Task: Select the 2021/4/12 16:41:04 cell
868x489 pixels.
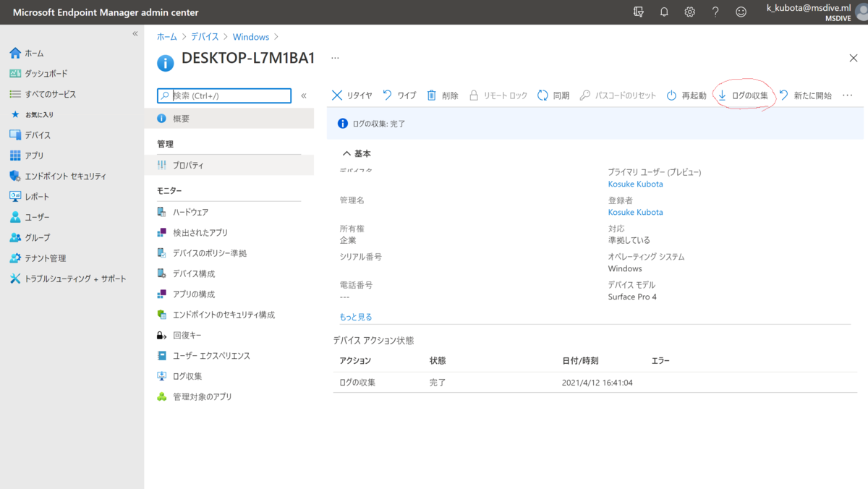Action: pos(597,383)
